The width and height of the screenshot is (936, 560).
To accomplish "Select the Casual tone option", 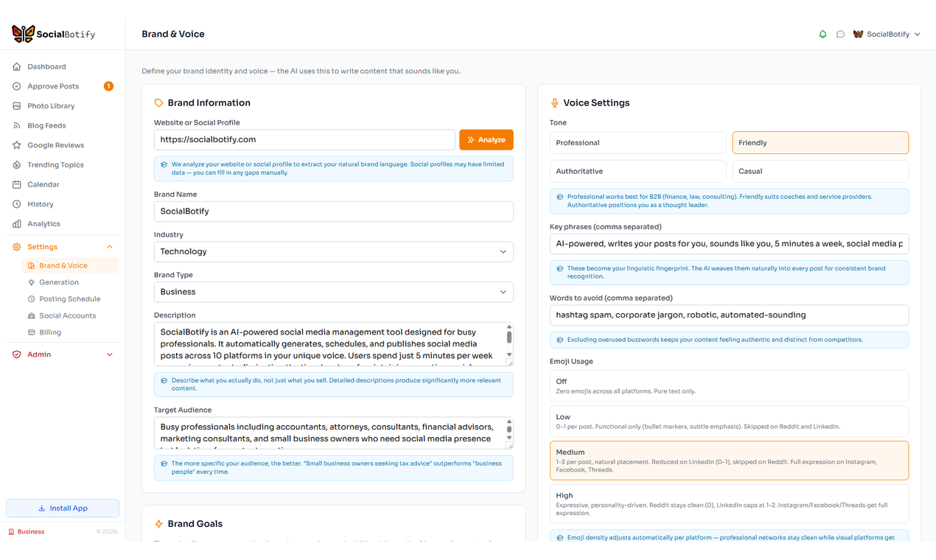I will (x=820, y=171).
